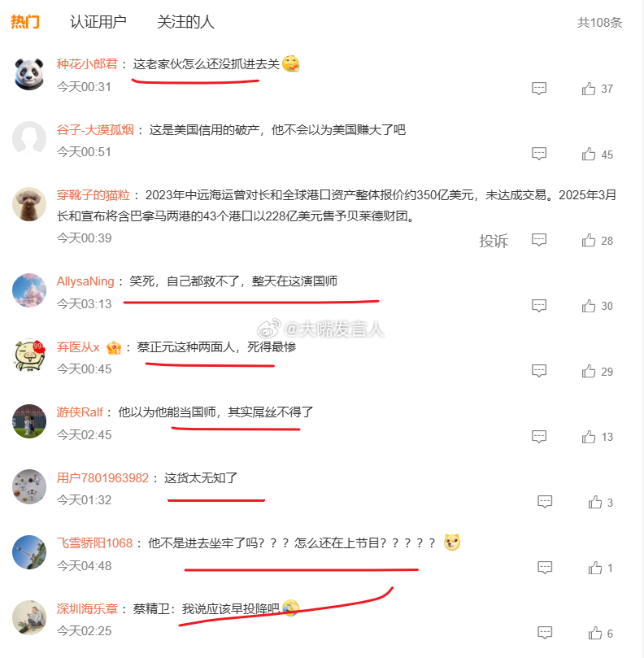View AllysaNing's avatar picture

click(x=29, y=290)
